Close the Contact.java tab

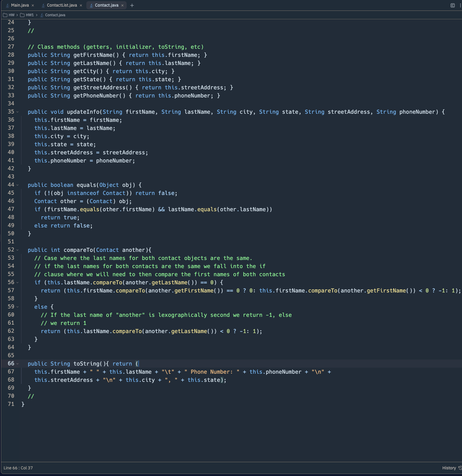[x=122, y=5]
